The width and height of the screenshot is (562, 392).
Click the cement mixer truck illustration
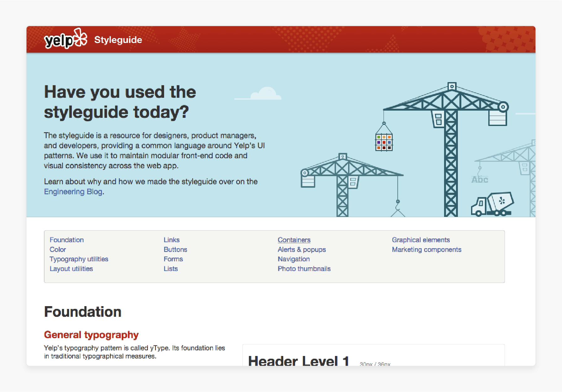coord(492,204)
